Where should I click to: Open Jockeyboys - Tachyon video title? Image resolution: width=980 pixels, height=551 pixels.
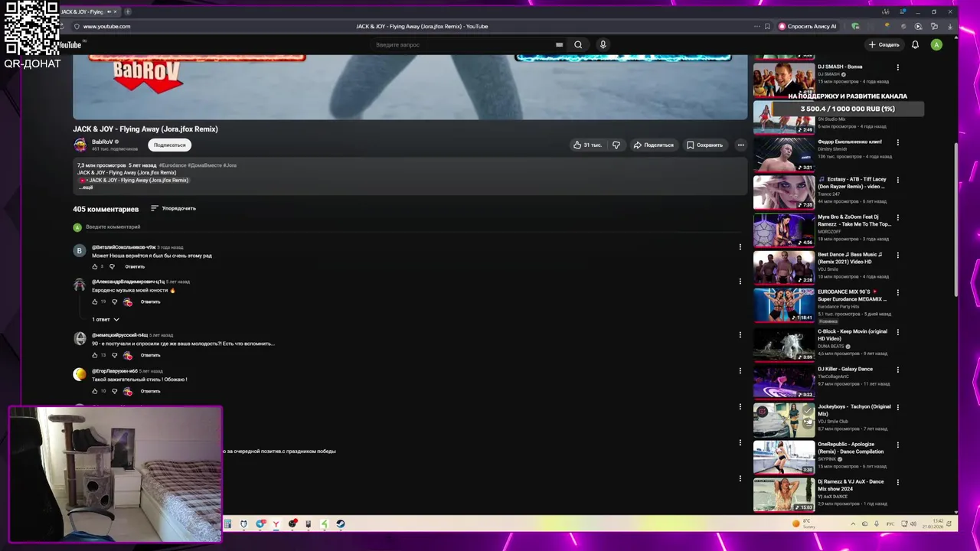tap(854, 410)
